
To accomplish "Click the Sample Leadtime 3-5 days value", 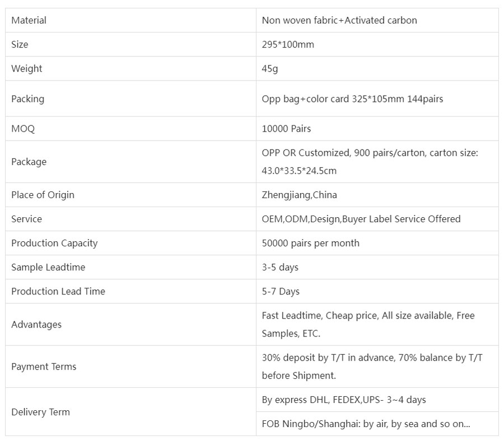I will 280,267.
